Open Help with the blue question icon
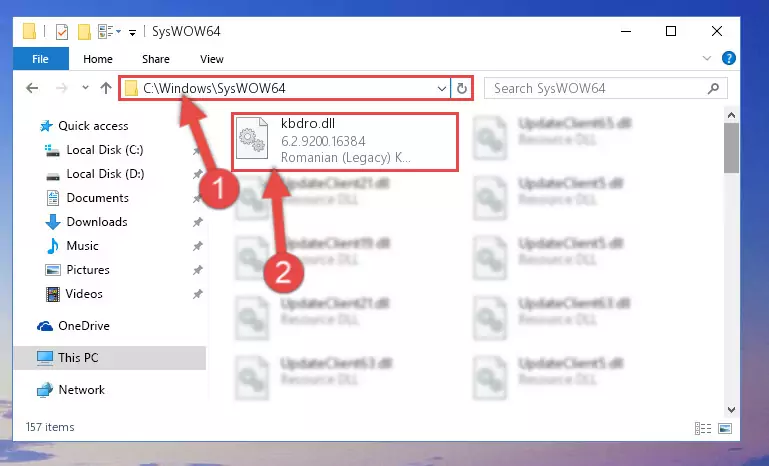 tap(728, 58)
